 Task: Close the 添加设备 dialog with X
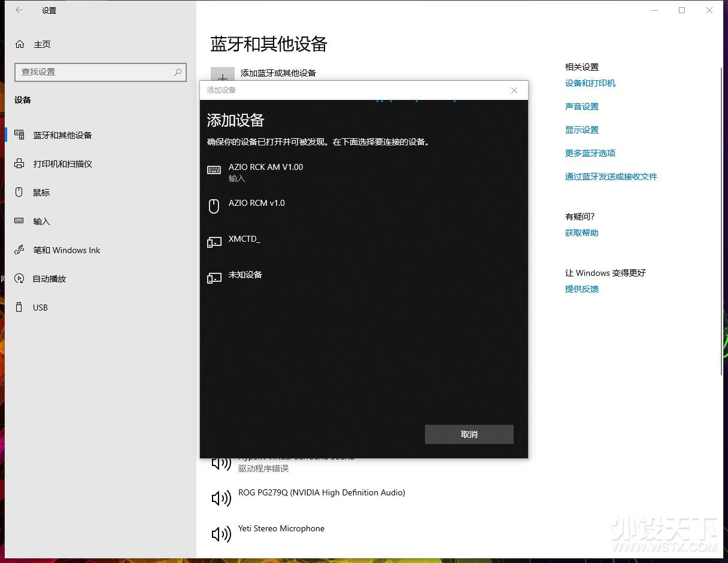[x=514, y=90]
